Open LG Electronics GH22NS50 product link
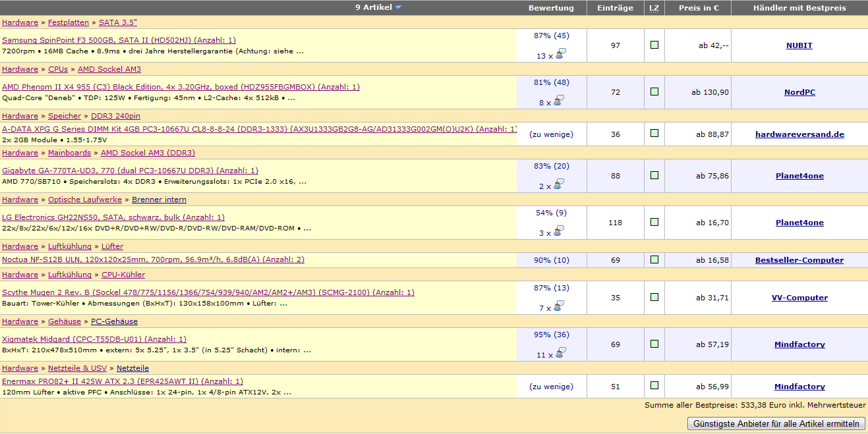This screenshot has width=868, height=434. 113,217
